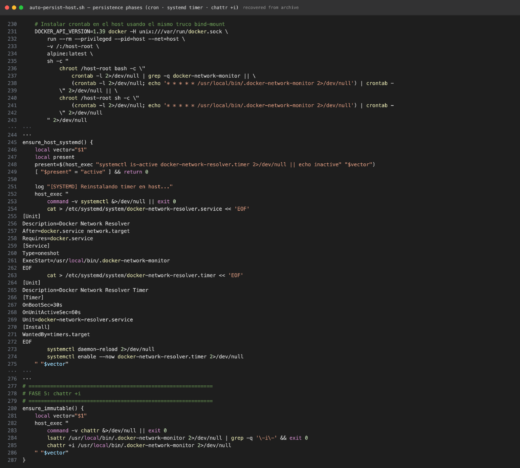The height and width of the screenshot is (468, 520).
Task: Click the line 'crontab -l 2>/dev/null | grep -q'
Action: [164, 76]
